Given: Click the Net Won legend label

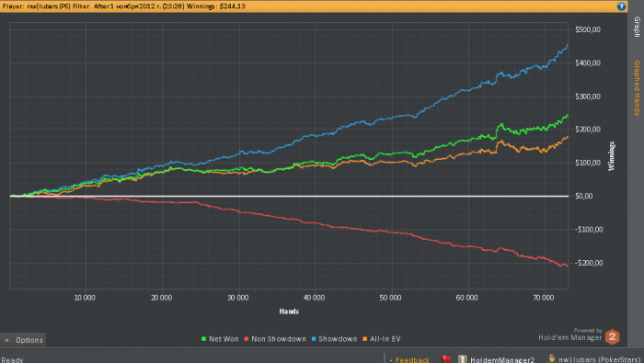Looking at the screenshot, I should [x=224, y=339].
